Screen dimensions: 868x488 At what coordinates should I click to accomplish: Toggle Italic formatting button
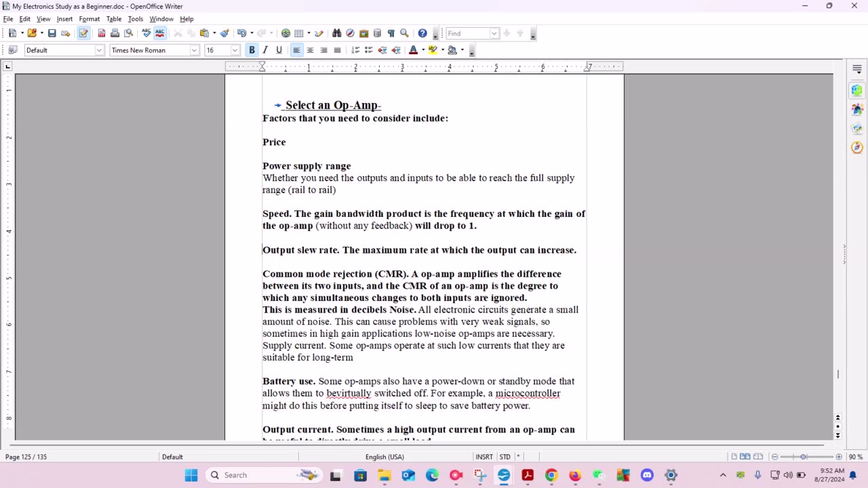point(265,50)
